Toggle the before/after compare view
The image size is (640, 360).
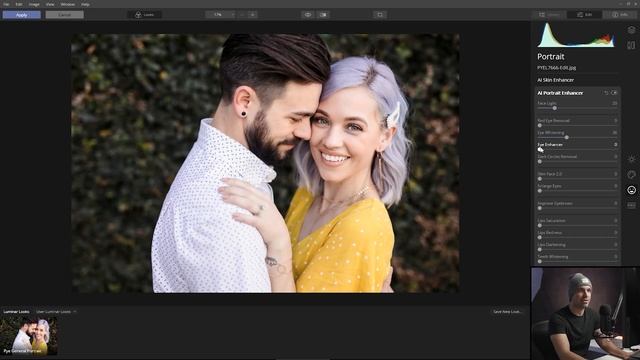[x=323, y=15]
